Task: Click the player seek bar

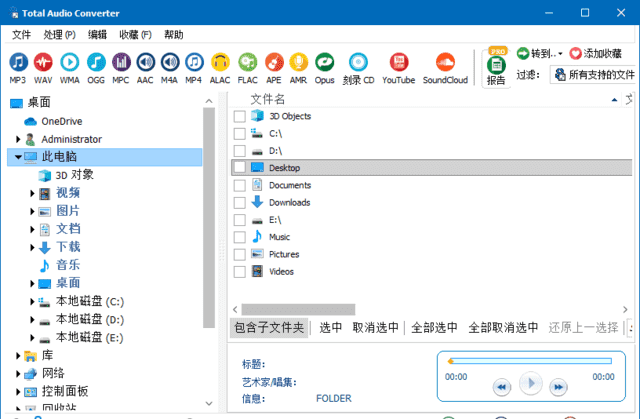Action: tap(531, 361)
